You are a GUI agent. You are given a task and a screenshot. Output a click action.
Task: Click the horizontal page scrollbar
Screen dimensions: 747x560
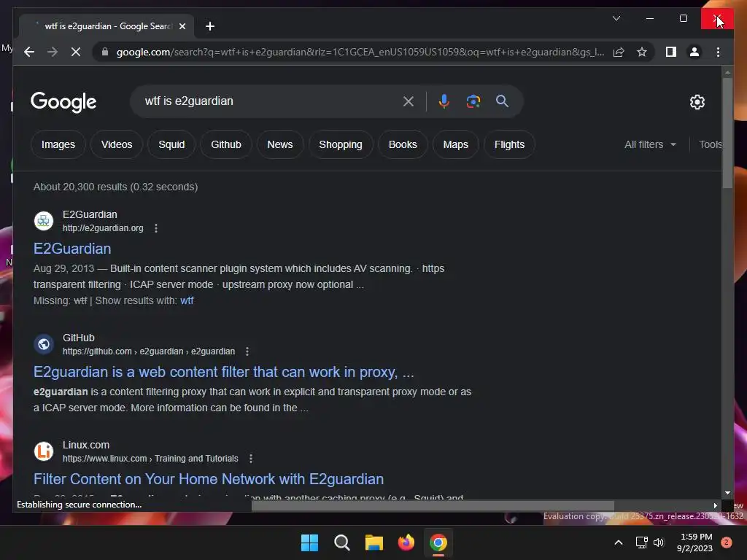[x=433, y=505]
